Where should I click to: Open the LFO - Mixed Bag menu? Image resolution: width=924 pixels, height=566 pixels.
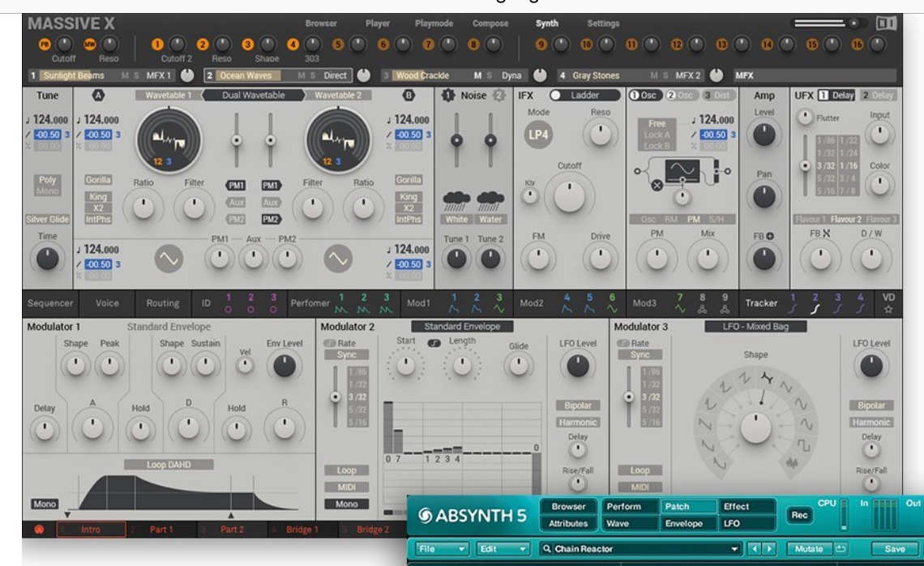point(755,327)
